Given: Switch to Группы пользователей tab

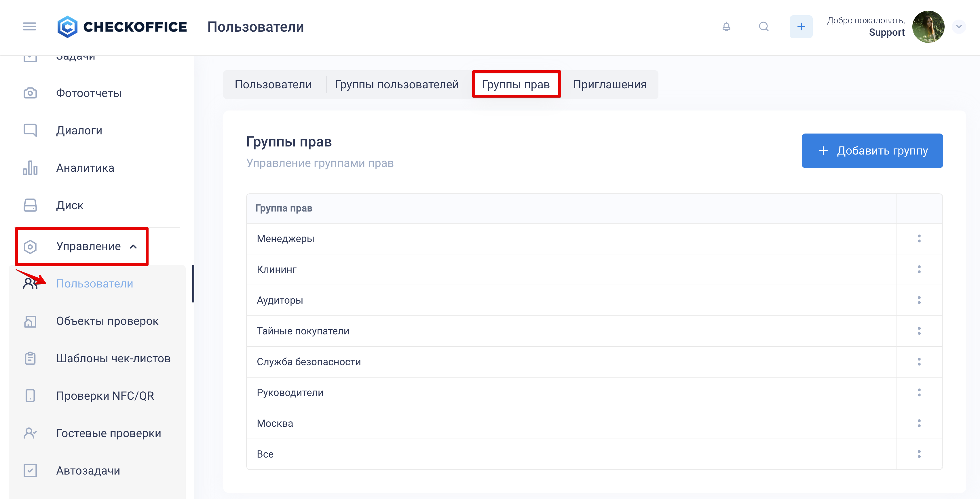Looking at the screenshot, I should [x=396, y=84].
